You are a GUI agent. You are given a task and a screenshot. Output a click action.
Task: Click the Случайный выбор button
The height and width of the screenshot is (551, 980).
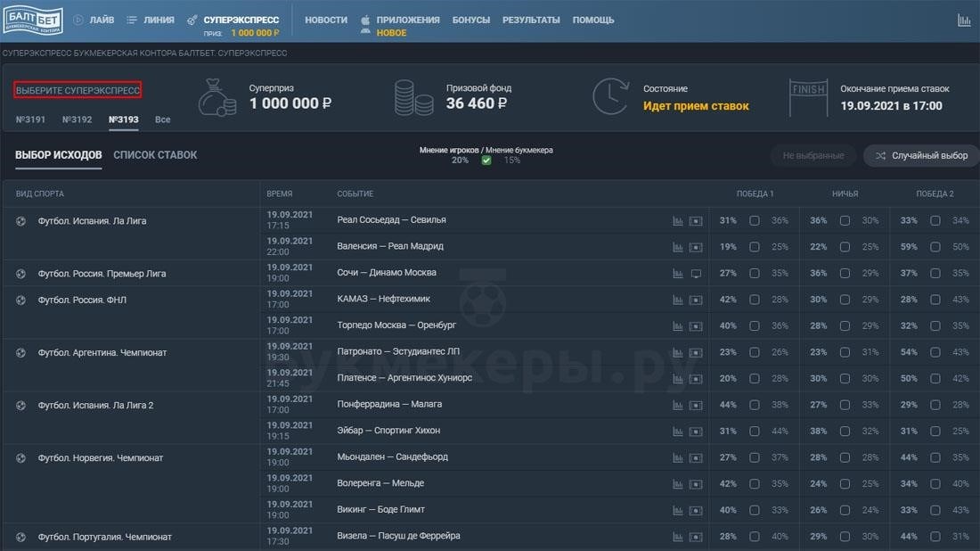921,156
